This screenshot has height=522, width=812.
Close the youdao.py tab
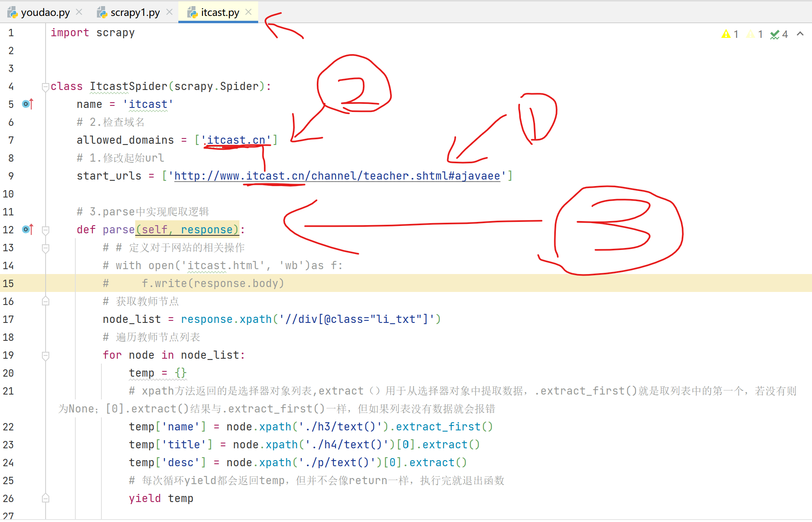[x=79, y=12]
